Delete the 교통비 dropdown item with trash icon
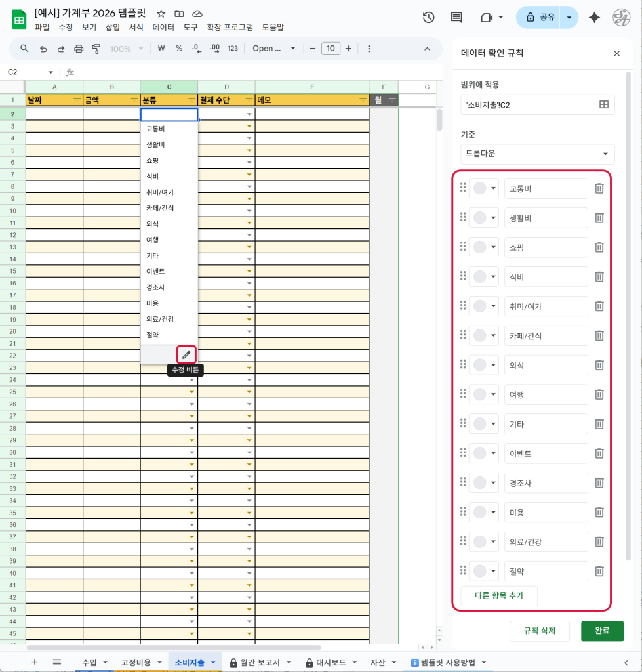Viewport: 642px width, 672px height. 599,188
